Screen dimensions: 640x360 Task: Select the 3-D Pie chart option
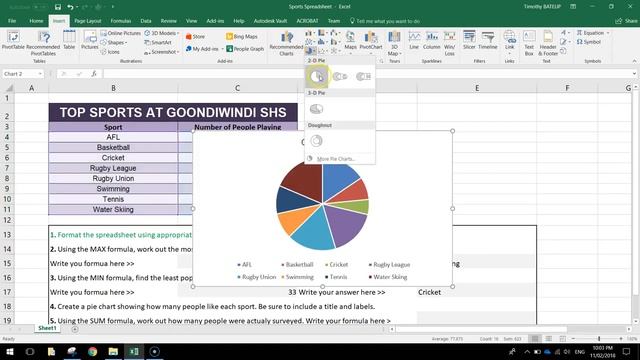317,109
